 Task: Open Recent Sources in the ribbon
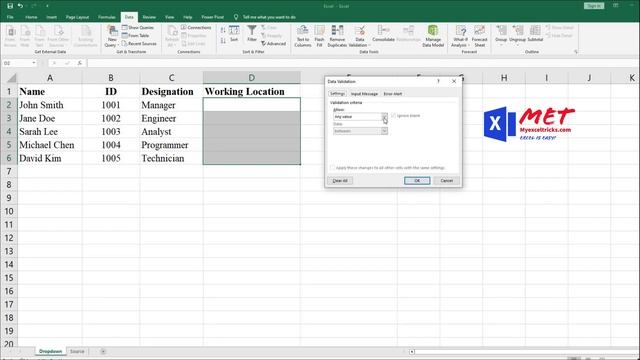click(139, 43)
